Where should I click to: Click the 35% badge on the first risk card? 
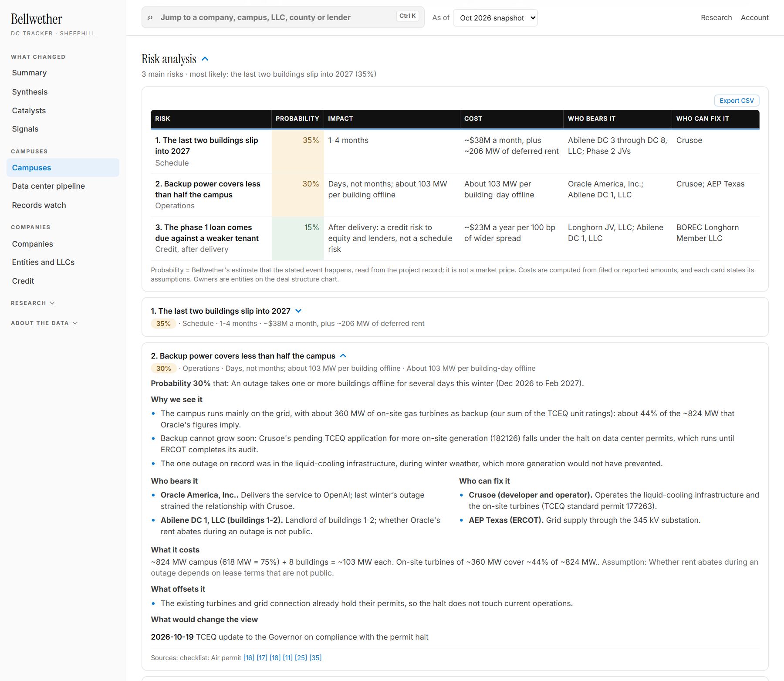163,323
